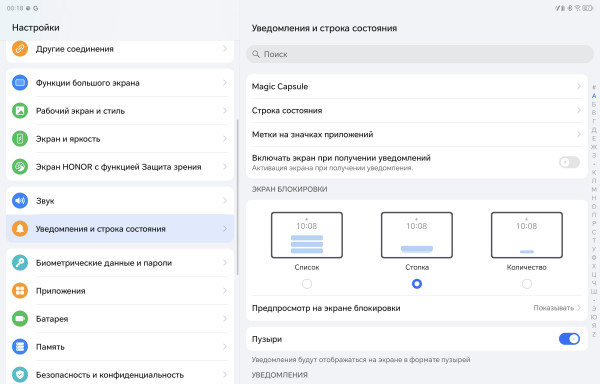
Task: Tap chevron next to Память
Action: coord(225,346)
